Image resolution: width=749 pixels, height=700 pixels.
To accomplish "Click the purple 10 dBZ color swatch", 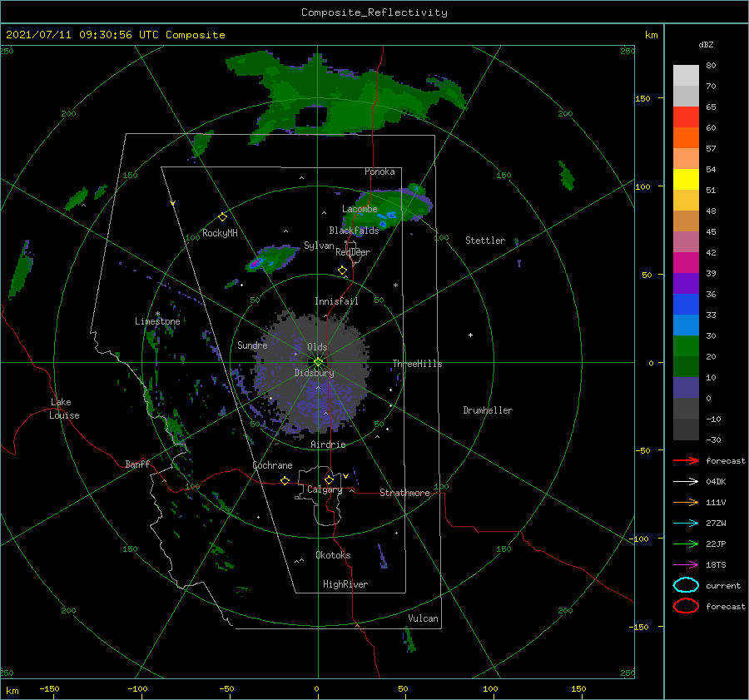I will point(686,388).
